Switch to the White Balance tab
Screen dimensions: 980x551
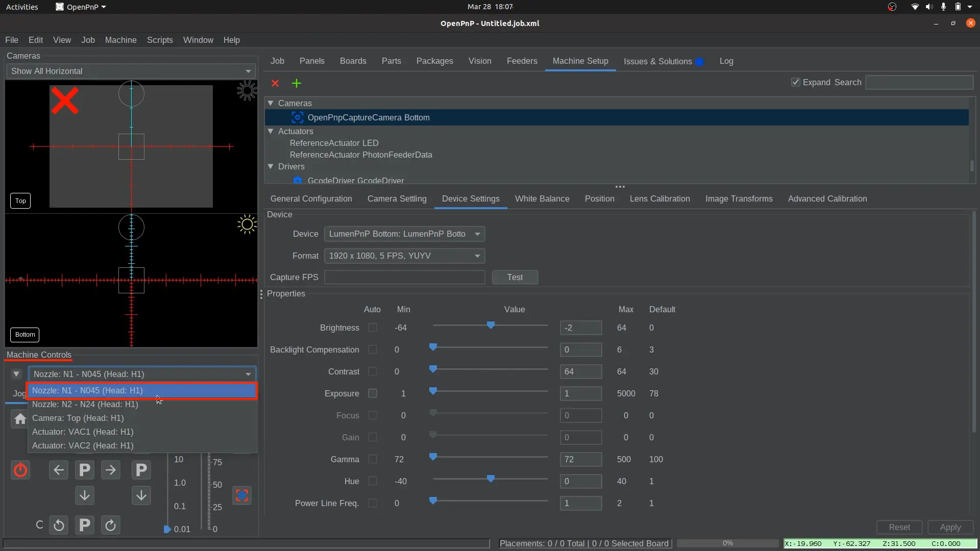click(542, 198)
